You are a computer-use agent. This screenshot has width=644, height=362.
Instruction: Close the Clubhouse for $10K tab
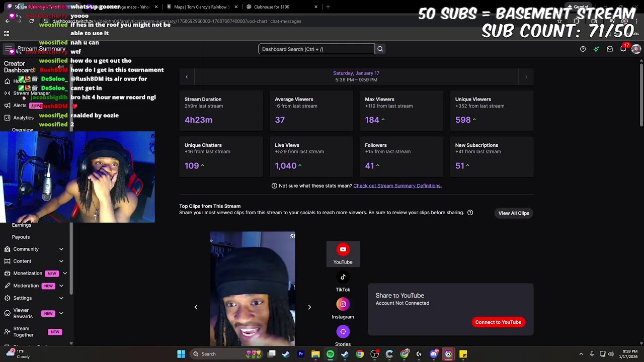pos(316,7)
